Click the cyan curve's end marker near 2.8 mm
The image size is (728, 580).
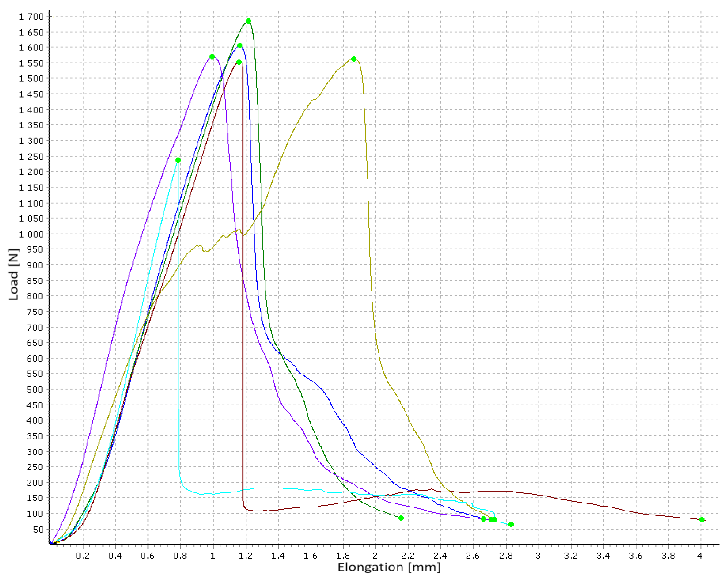click(511, 524)
